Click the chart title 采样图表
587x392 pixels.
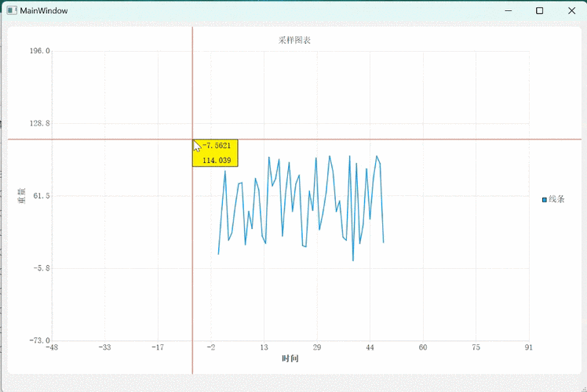(294, 40)
